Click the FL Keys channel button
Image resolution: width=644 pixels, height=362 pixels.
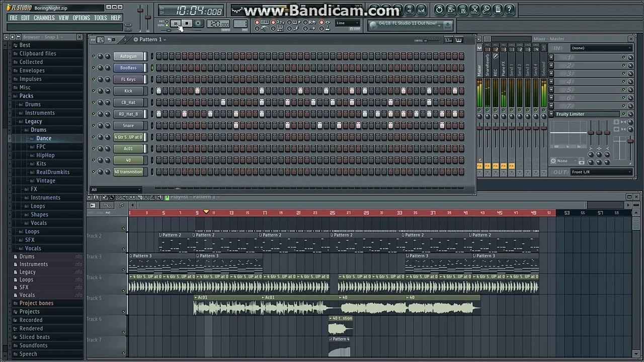[129, 79]
